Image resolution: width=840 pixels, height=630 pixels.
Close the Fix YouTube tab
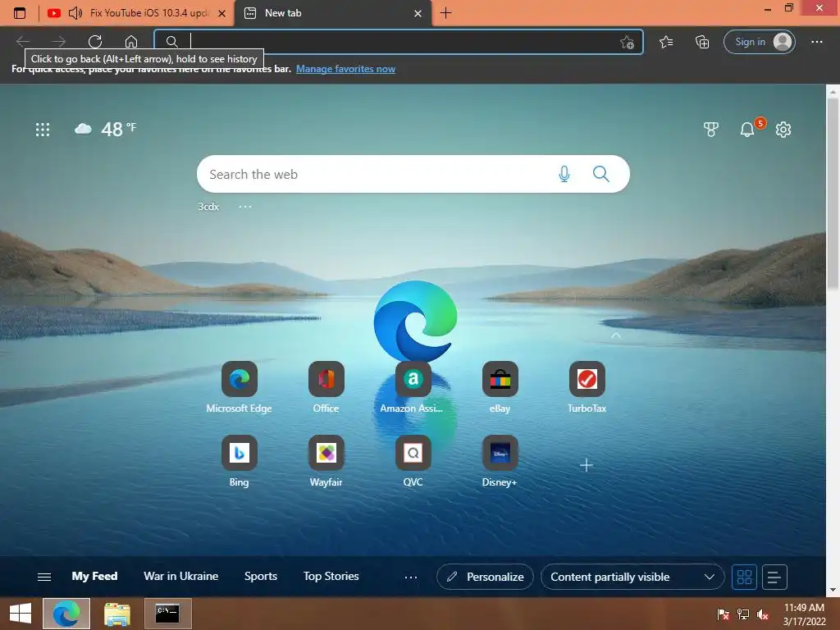pyautogui.click(x=221, y=13)
